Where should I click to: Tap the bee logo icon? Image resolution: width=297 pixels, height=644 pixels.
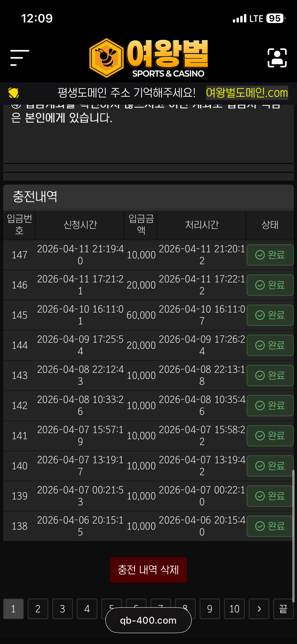[106, 58]
